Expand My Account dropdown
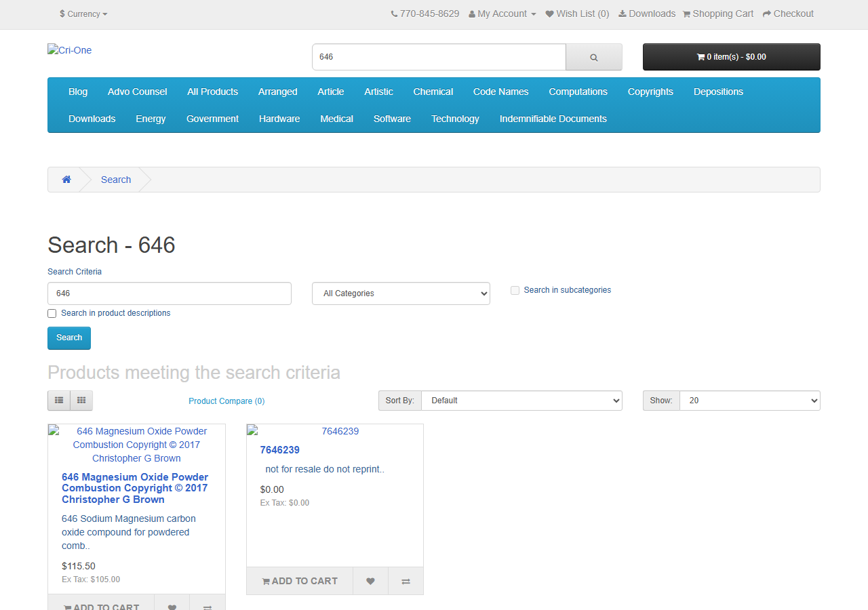The image size is (868, 610). pos(502,14)
